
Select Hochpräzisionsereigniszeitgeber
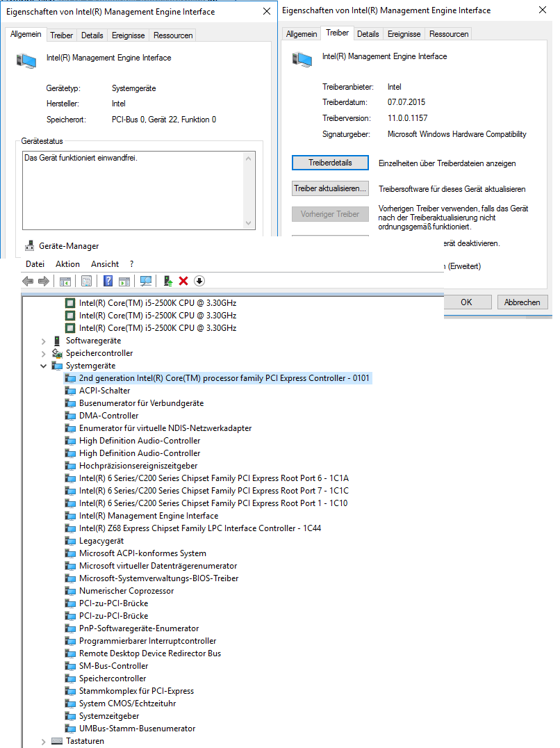pos(138,466)
